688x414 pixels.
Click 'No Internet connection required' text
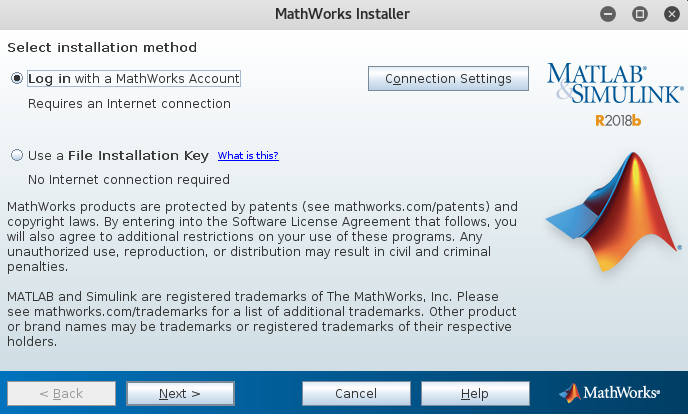pyautogui.click(x=129, y=179)
